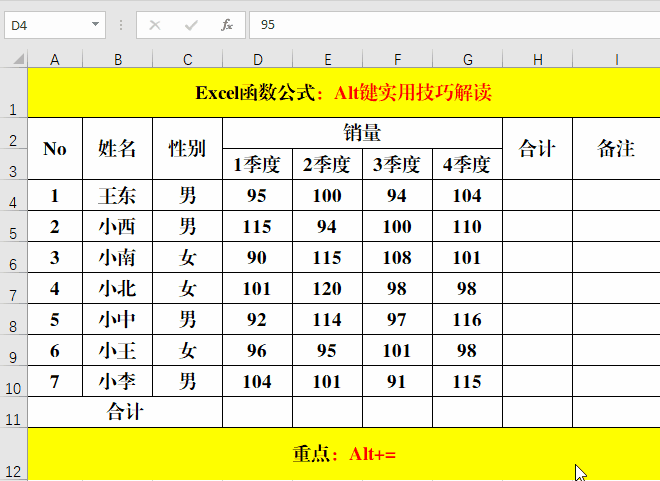The height and width of the screenshot is (481, 660).
Task: Select row 11 header
Action: (x=13, y=412)
